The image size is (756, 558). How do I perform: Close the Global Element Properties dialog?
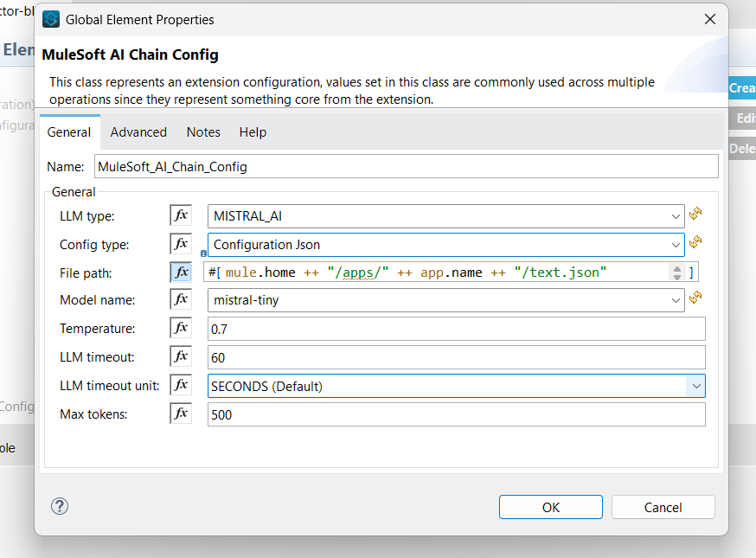click(x=709, y=19)
